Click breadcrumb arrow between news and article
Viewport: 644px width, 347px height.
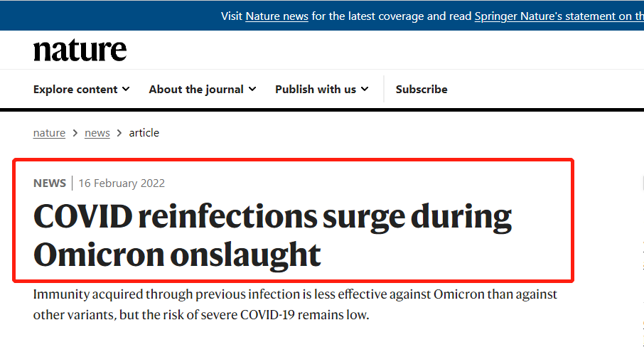[x=119, y=133]
